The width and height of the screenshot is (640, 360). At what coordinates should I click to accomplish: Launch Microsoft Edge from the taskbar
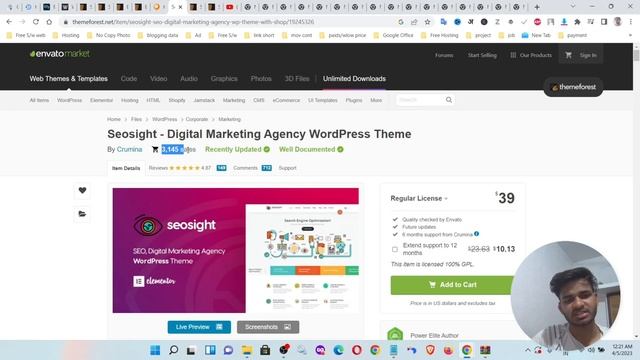338,350
